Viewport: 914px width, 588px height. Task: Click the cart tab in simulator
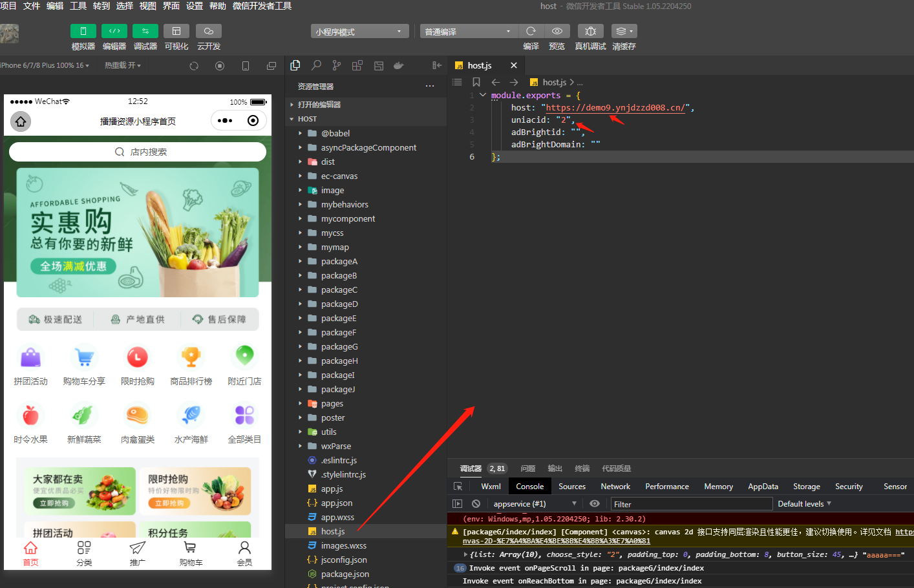[191, 554]
